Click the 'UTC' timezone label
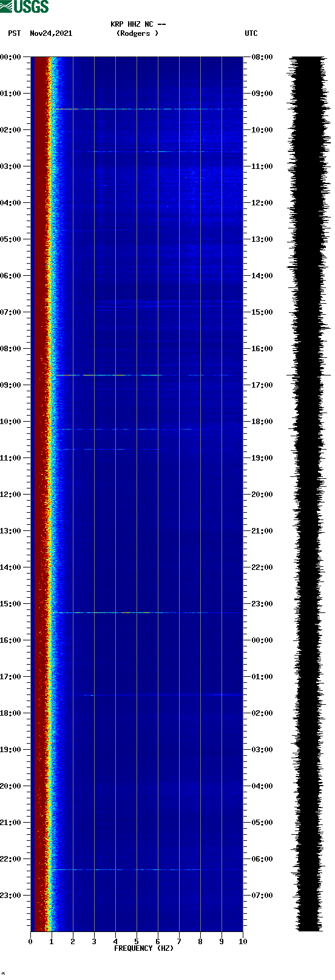Viewport: 335px width, 980px height. click(x=251, y=33)
